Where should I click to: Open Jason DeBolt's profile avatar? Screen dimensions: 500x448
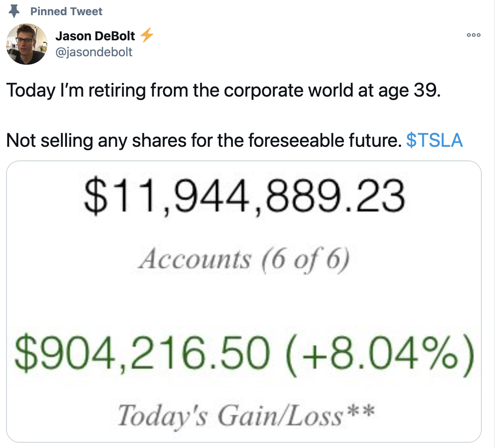click(x=27, y=44)
